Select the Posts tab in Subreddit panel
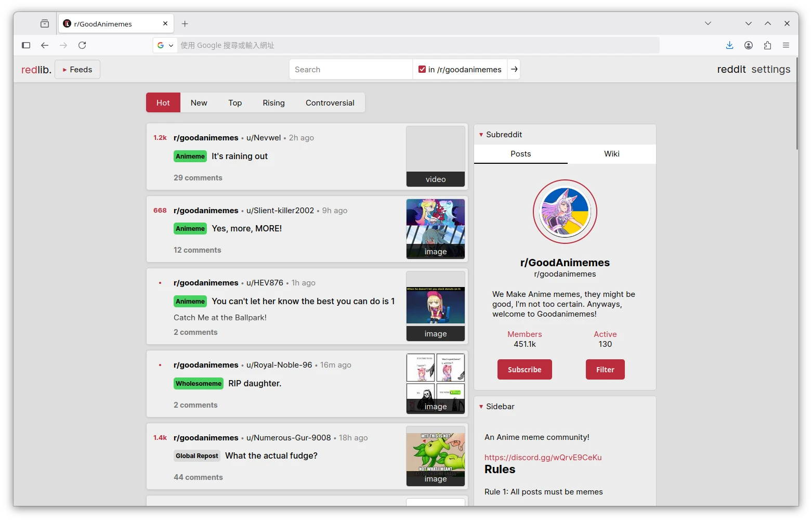This screenshot has width=812, height=521. [520, 154]
